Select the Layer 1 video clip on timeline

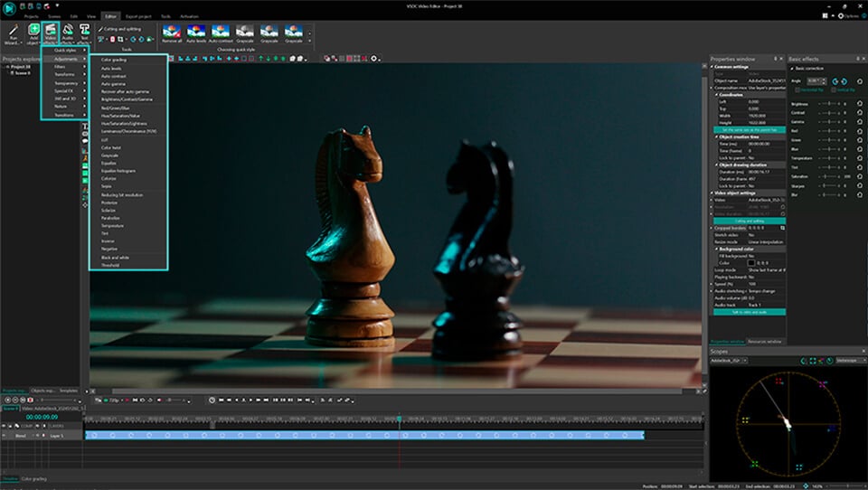[x=364, y=436]
